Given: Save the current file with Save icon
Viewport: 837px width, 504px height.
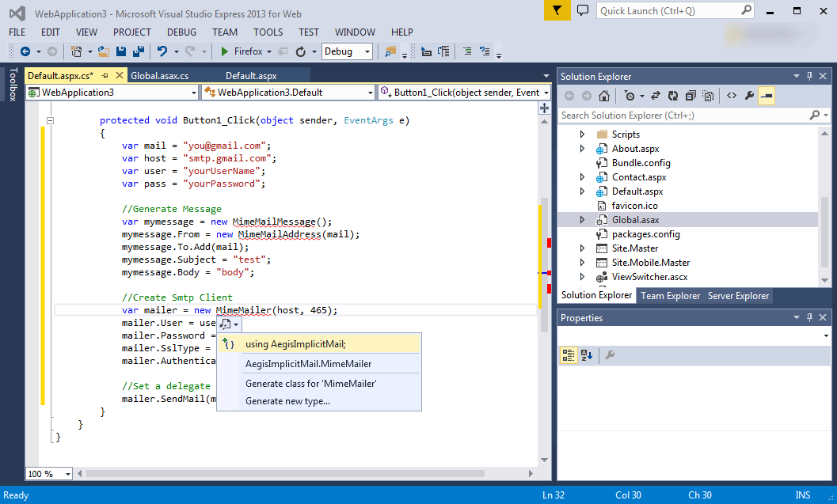Looking at the screenshot, I should click(x=121, y=51).
